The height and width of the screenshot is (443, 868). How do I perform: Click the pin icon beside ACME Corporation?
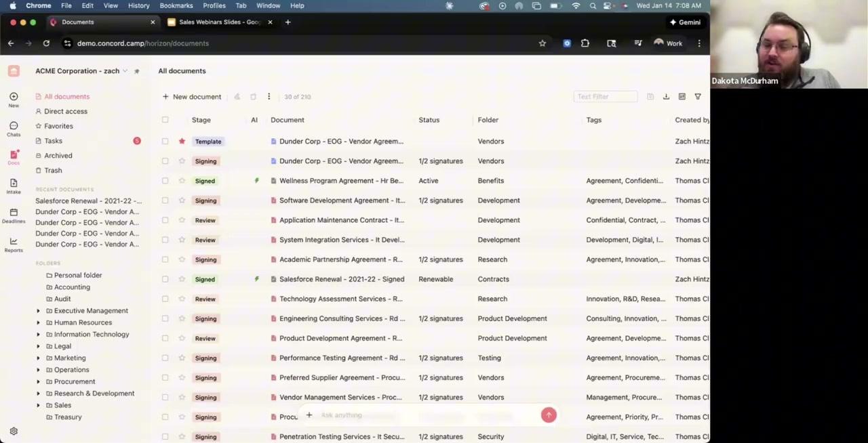coord(136,71)
